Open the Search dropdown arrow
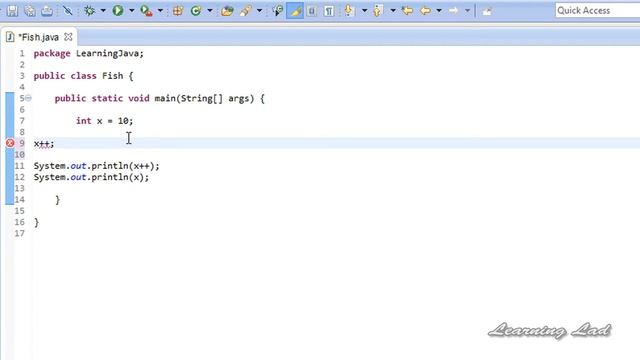640x360 pixels. (259, 11)
